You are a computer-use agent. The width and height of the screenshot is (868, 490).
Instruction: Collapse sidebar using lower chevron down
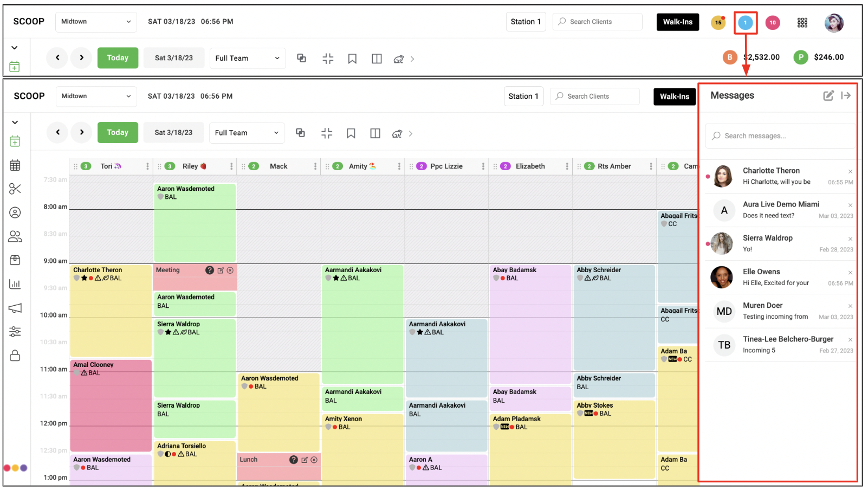pos(15,122)
